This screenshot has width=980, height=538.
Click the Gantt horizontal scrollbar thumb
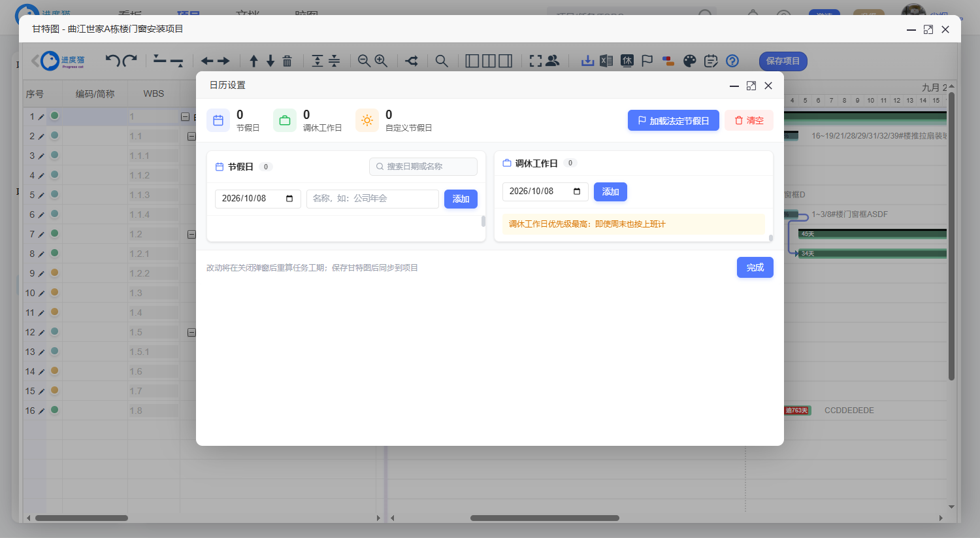[545, 518]
